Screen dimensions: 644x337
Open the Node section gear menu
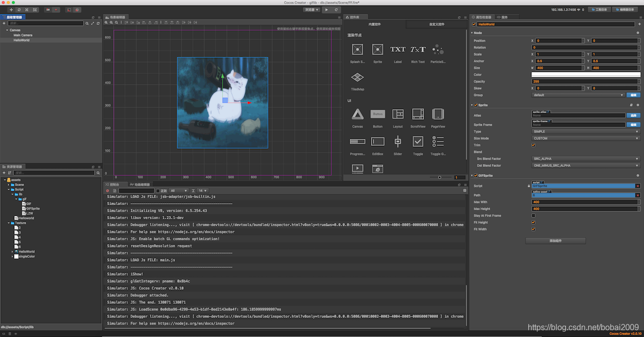click(638, 33)
